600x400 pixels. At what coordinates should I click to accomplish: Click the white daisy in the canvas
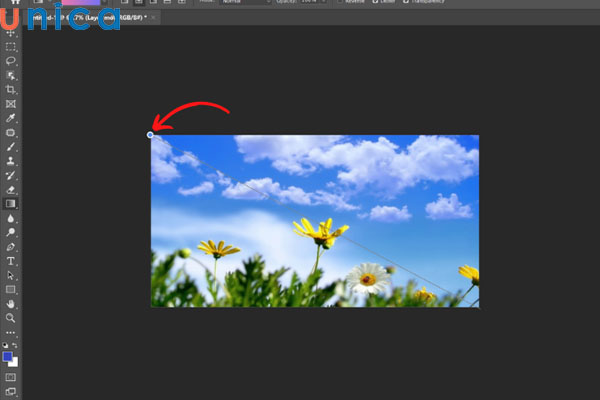coord(368,278)
